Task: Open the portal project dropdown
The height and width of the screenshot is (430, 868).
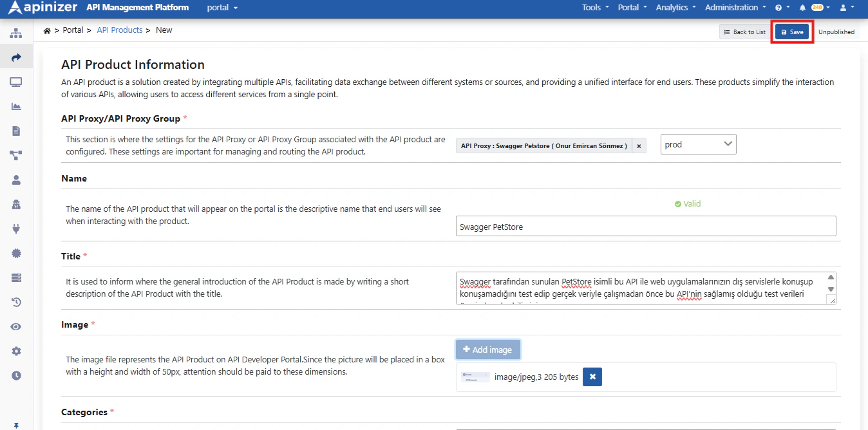Action: coord(222,8)
